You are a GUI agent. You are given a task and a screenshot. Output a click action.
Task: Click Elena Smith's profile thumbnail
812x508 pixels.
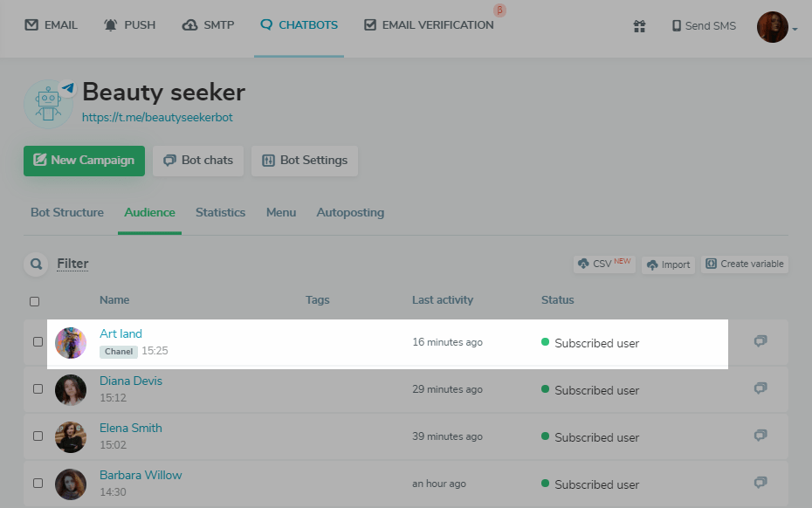click(x=71, y=437)
